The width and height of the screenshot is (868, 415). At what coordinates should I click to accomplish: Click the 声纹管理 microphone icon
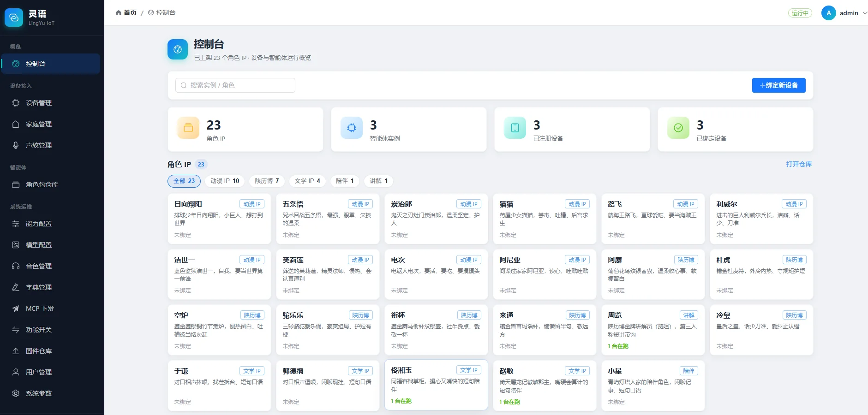click(16, 145)
